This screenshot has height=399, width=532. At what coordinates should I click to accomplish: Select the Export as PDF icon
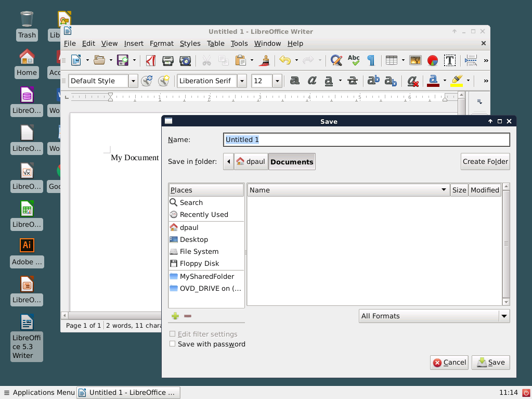click(x=150, y=60)
